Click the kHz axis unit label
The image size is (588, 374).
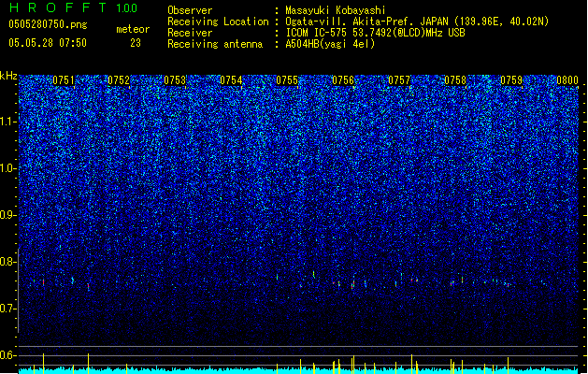tap(8, 76)
